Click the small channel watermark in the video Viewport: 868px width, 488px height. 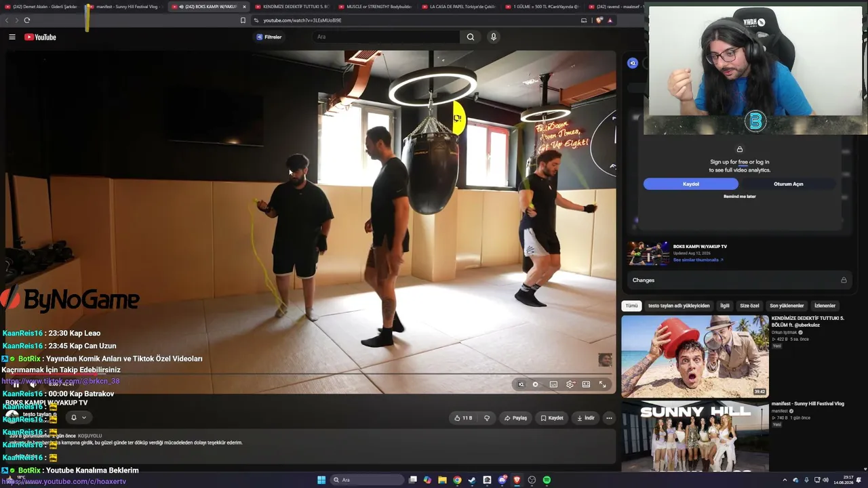[605, 360]
